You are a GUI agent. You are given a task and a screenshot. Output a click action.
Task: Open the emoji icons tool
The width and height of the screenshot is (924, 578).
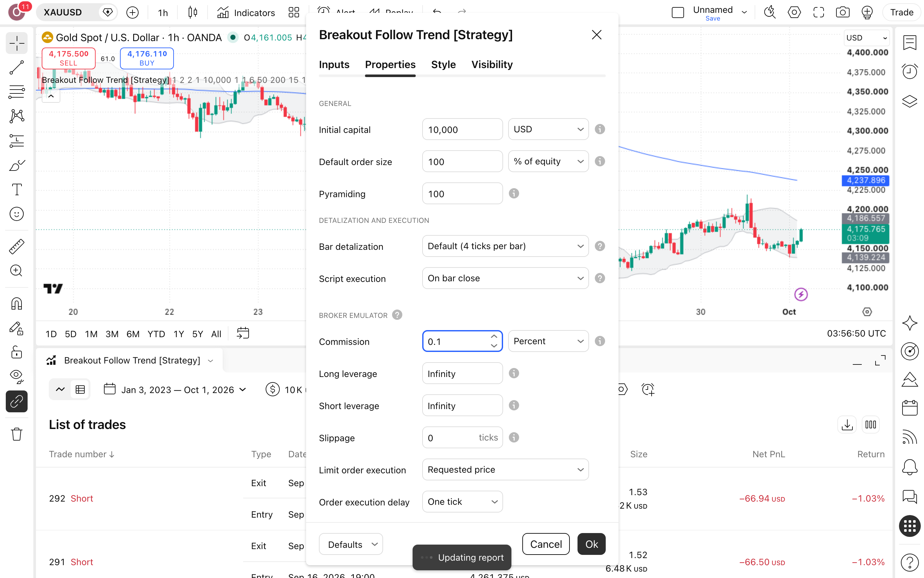[x=17, y=214]
